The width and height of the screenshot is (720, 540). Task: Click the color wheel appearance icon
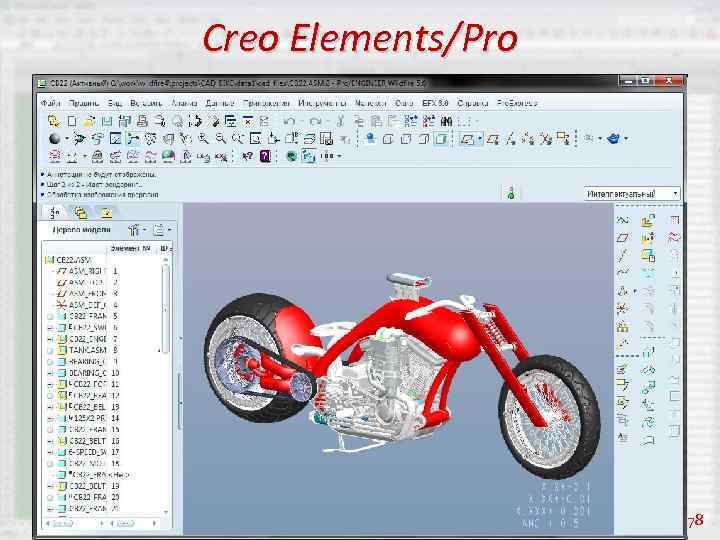point(168,156)
